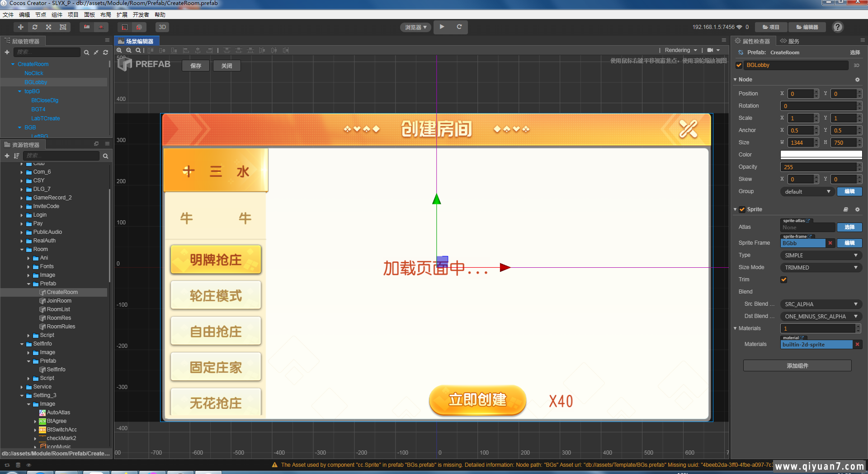Zoom in the scene editor view
The width and height of the screenshot is (868, 474).
pos(119,50)
